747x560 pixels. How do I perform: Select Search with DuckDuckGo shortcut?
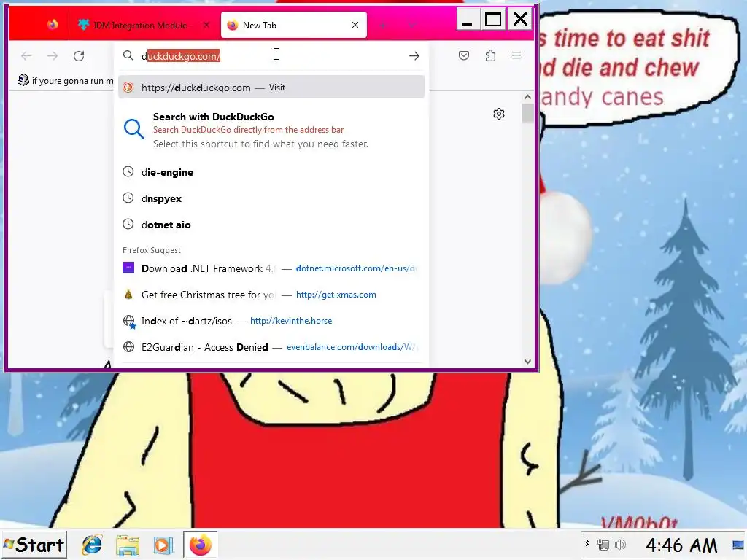coord(271,130)
